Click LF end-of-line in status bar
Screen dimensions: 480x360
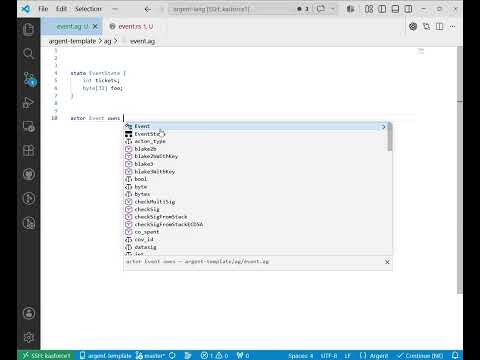click(x=347, y=356)
